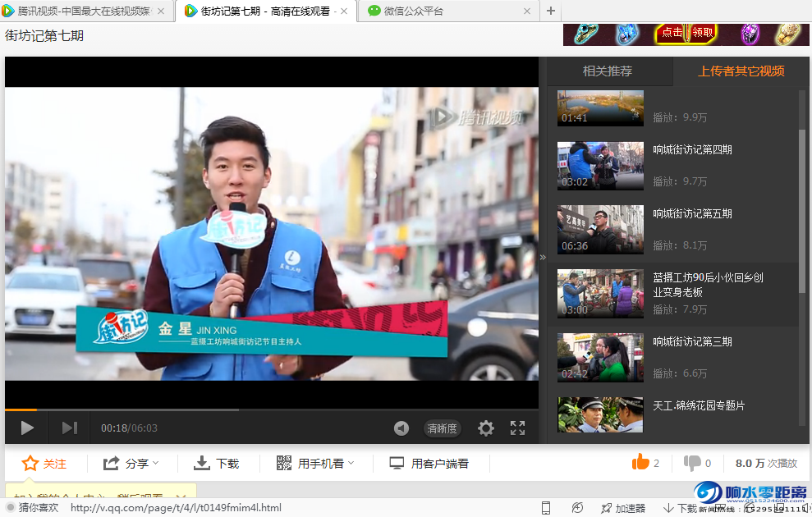Screen dimensions: 812x517
Task: Collapse sidebar with double-arrow handle
Action: point(543,257)
